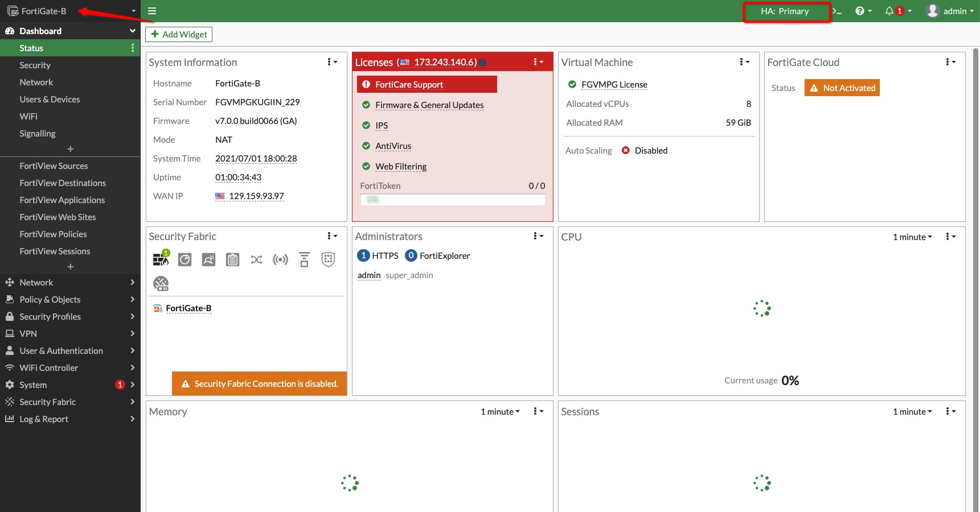Open the help question-mark menu
980x512 pixels.
863,11
